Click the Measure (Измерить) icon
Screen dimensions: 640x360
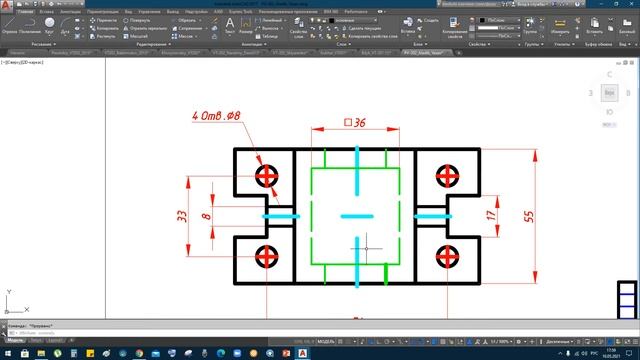[x=560, y=25]
